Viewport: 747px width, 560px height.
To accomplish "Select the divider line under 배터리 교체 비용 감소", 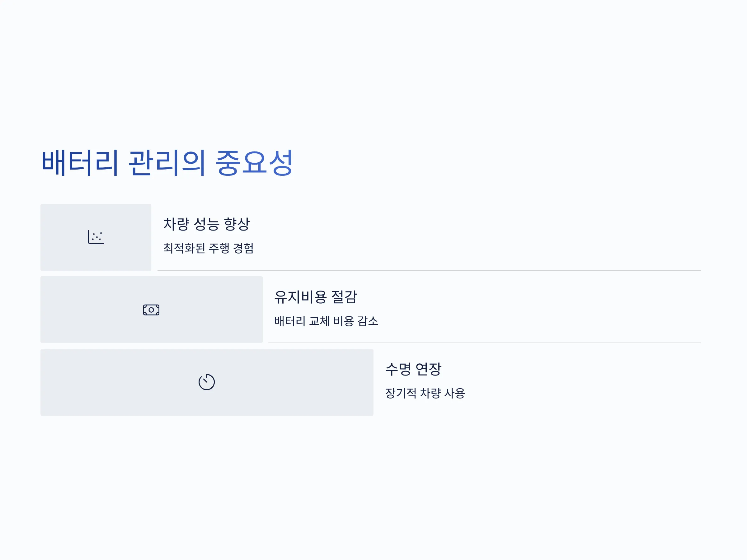I will 485,343.
